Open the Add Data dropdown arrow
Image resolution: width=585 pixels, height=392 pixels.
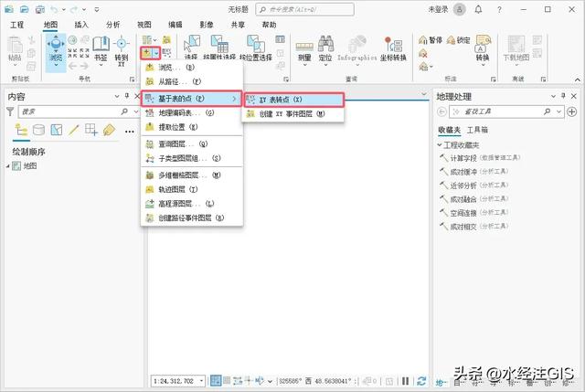156,53
